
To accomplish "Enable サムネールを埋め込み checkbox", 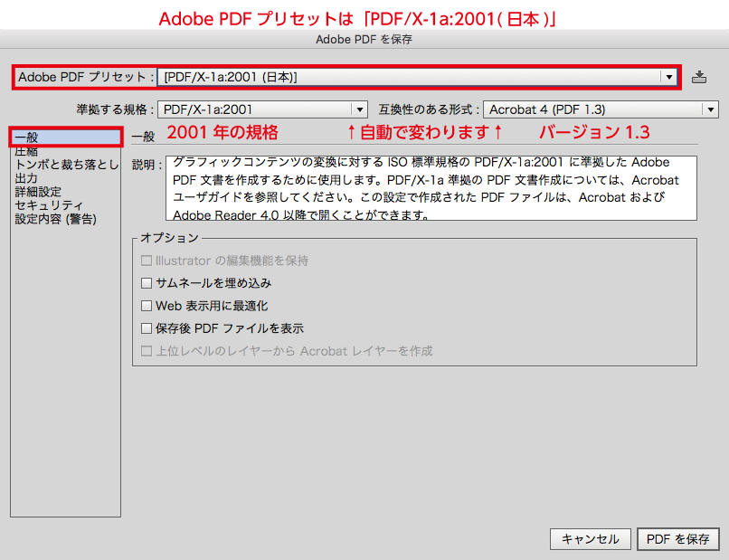I will point(147,283).
